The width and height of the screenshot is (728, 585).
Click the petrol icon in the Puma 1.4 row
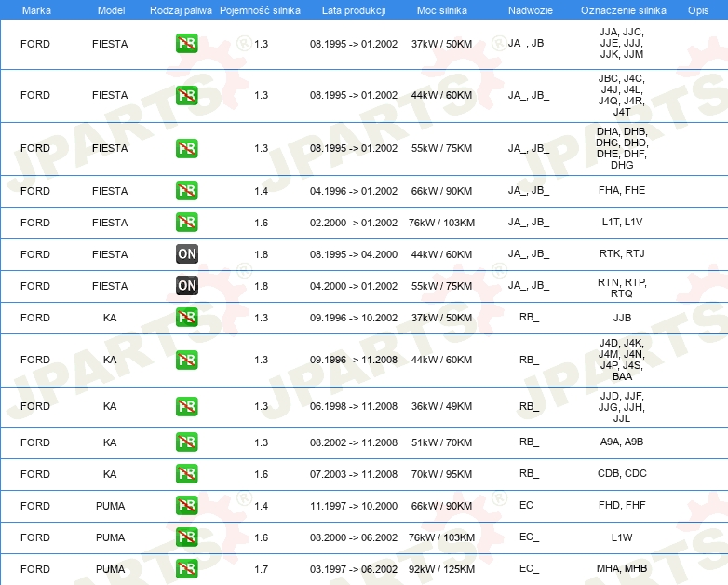[186, 506]
